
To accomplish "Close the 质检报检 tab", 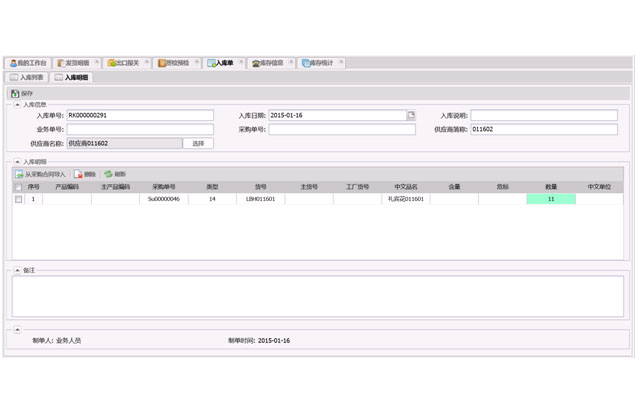I will pos(197,62).
